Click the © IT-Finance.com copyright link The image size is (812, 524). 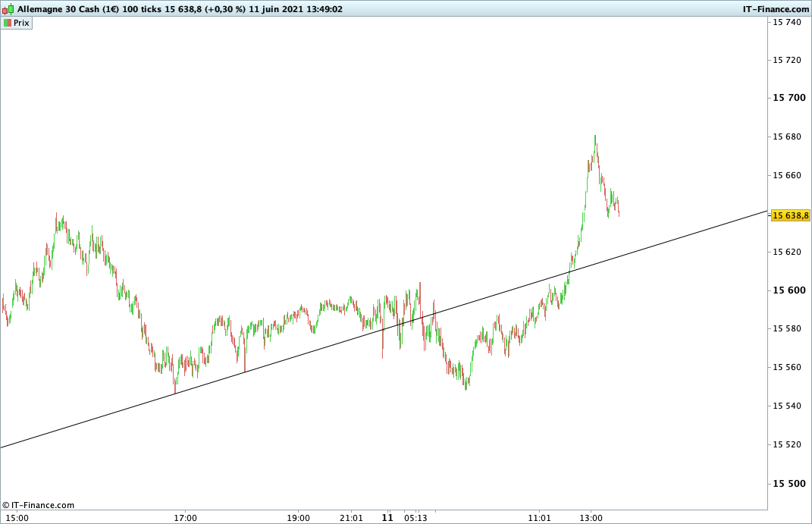tap(39, 505)
